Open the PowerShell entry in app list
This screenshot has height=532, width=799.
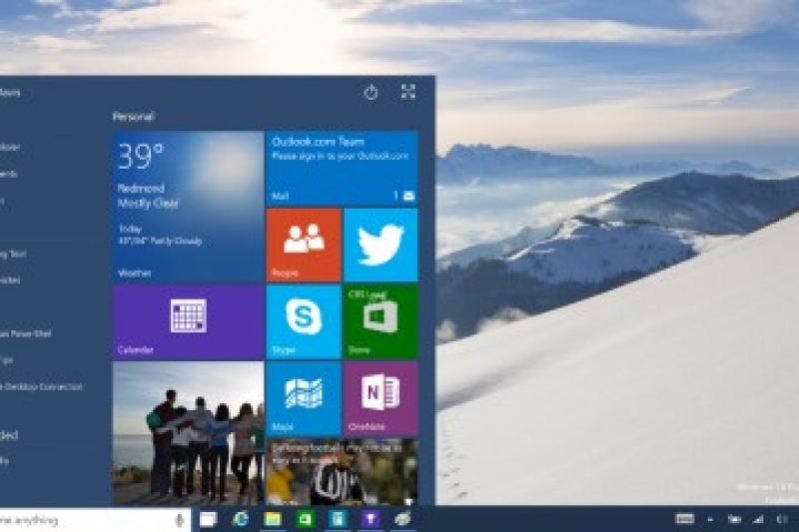click(26, 334)
